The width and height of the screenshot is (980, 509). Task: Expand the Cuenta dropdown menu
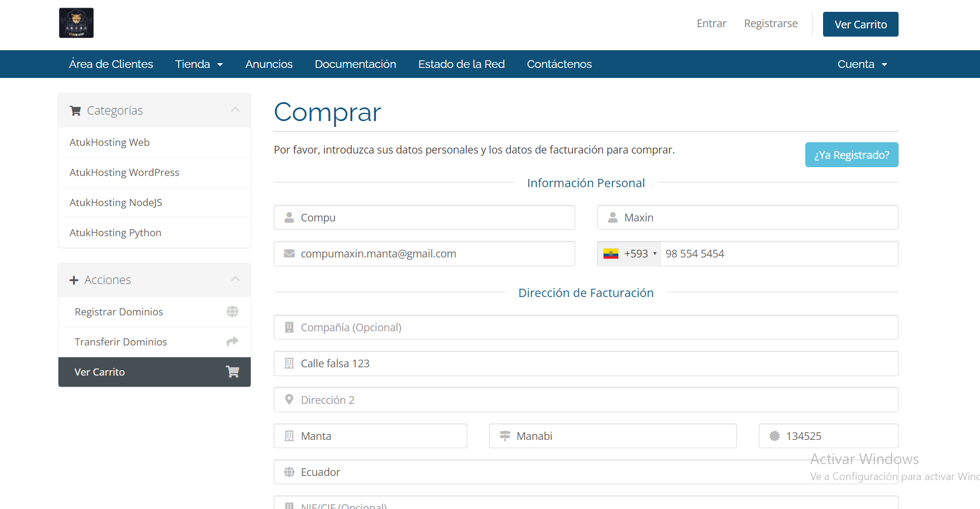tap(861, 64)
